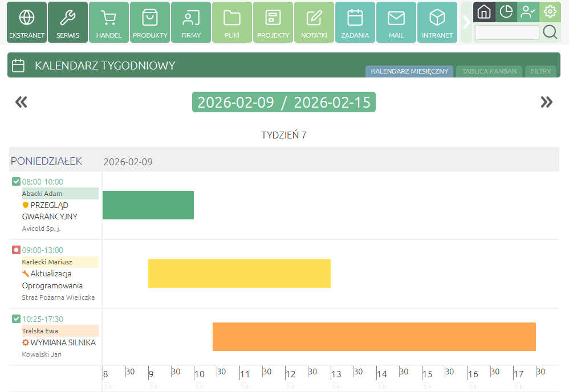Toggle the checkbox for 08:00-10:00 task
The image size is (569, 392).
coord(16,182)
